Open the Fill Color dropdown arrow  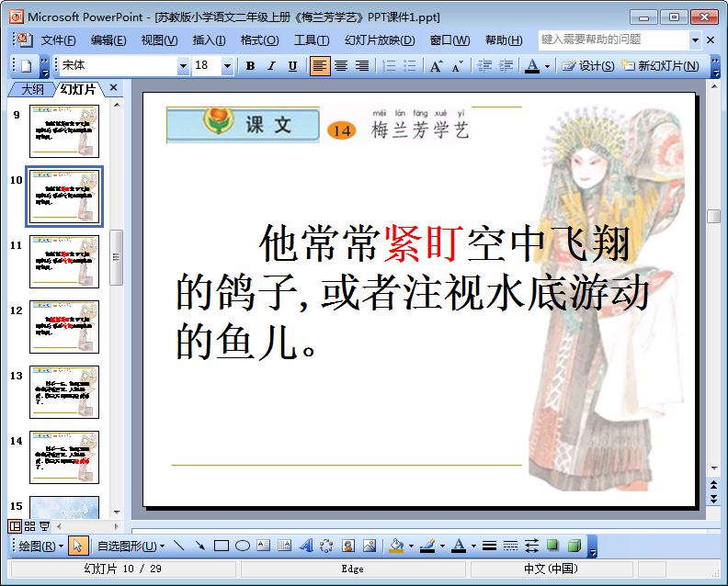coord(411,547)
